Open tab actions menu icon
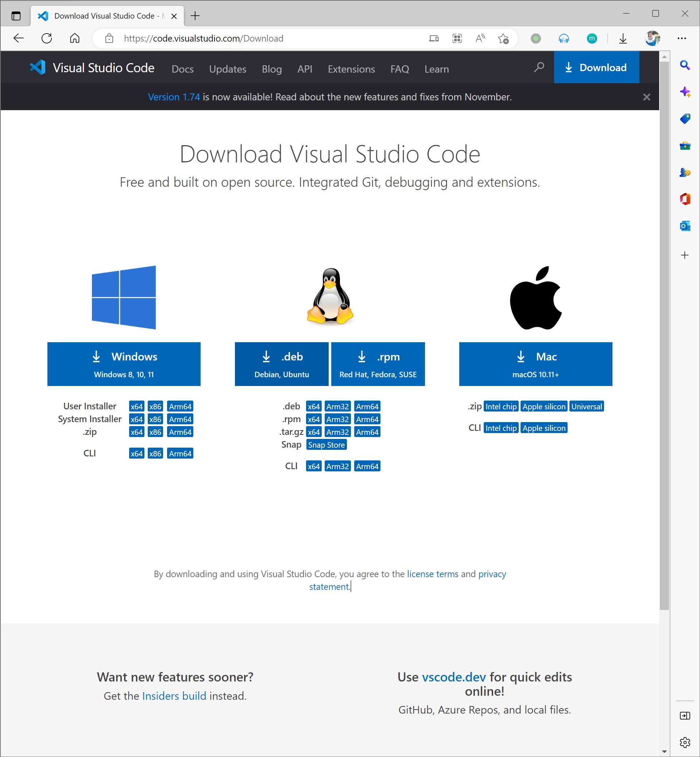 [x=16, y=16]
